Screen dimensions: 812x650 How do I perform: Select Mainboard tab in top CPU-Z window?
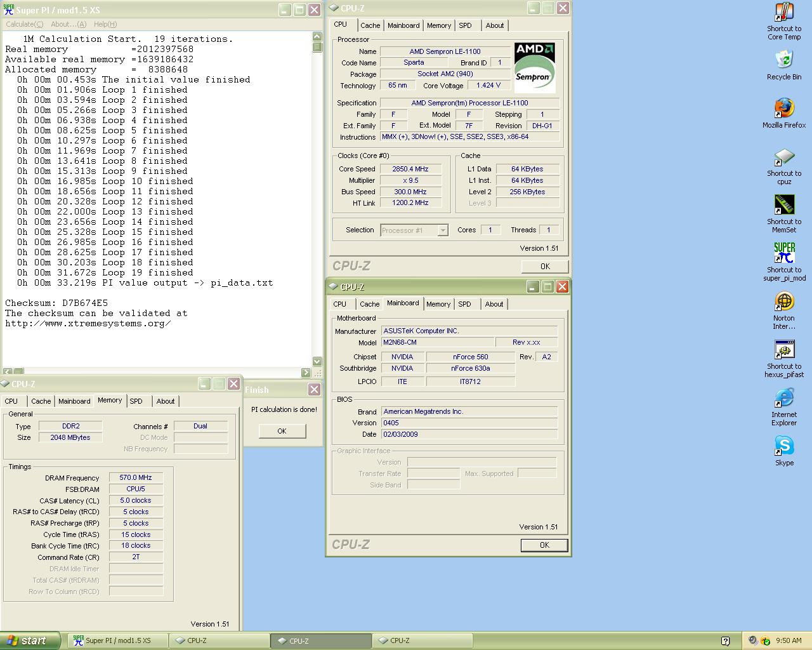[403, 25]
